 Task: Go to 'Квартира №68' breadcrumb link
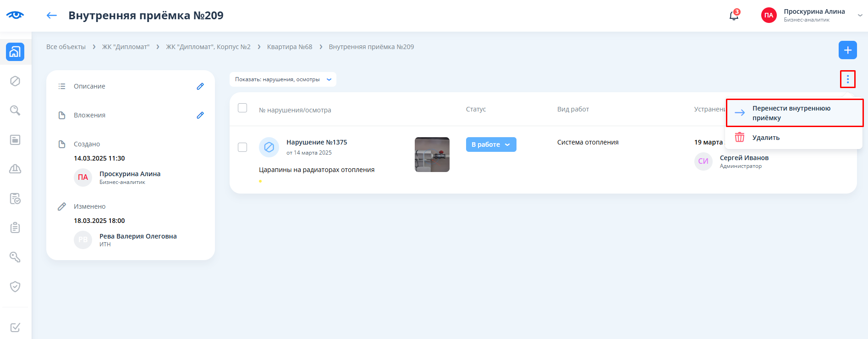(289, 47)
